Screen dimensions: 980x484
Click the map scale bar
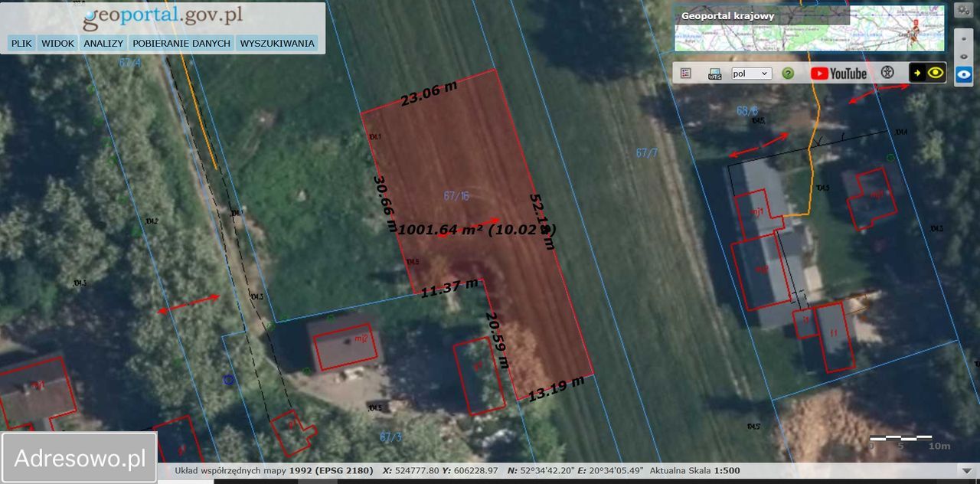910,442
